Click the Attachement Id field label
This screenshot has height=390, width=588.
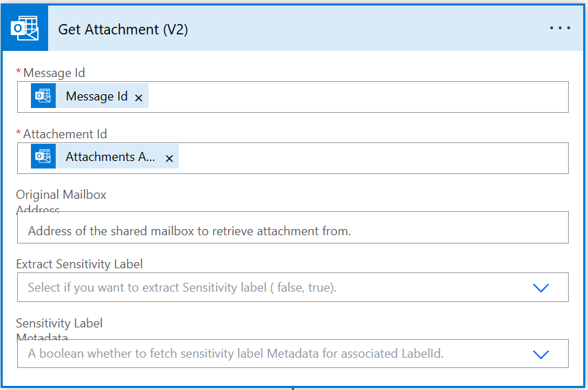pos(65,134)
